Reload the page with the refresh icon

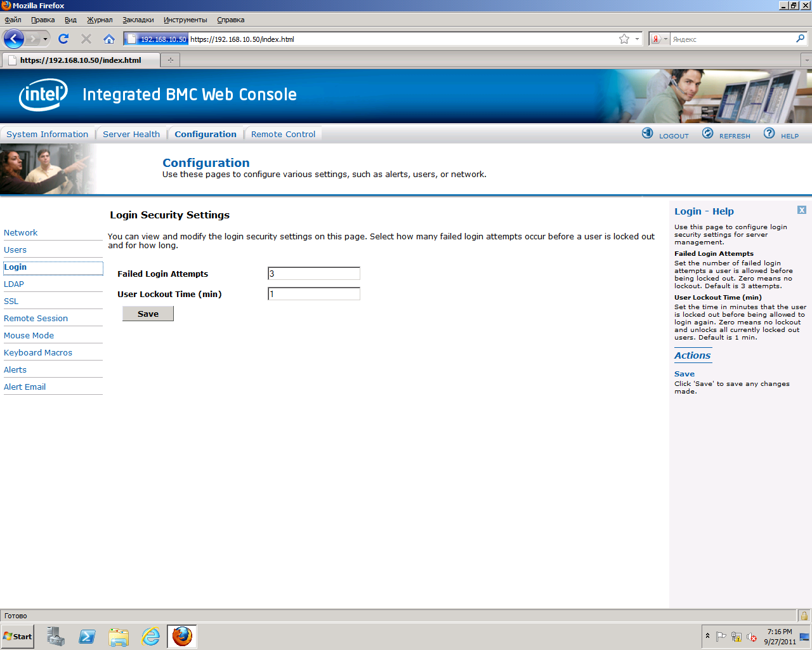point(63,39)
